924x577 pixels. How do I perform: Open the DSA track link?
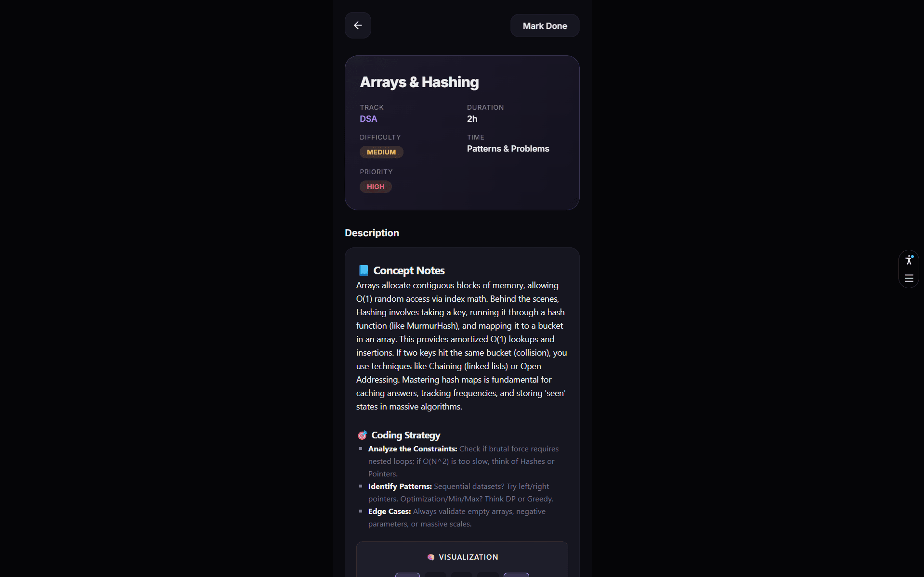(368, 119)
